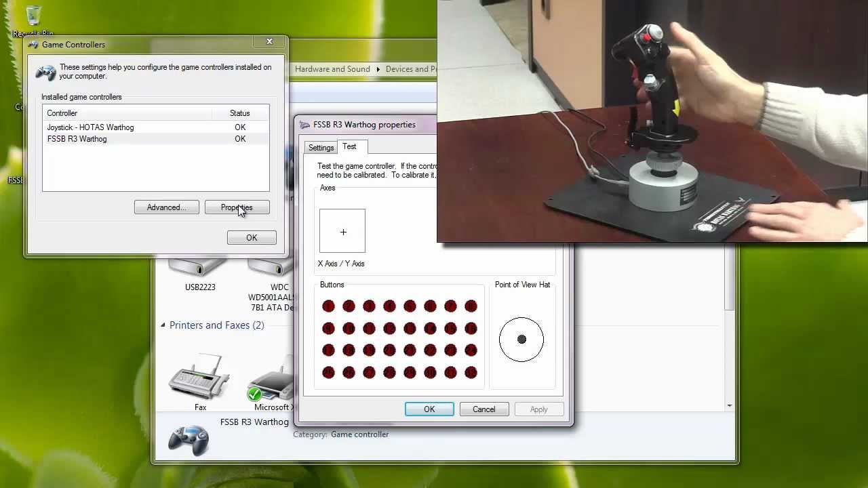Select Joystick - HOTAS Warthog controller row
Screen dimensions: 868x488
click(x=155, y=127)
